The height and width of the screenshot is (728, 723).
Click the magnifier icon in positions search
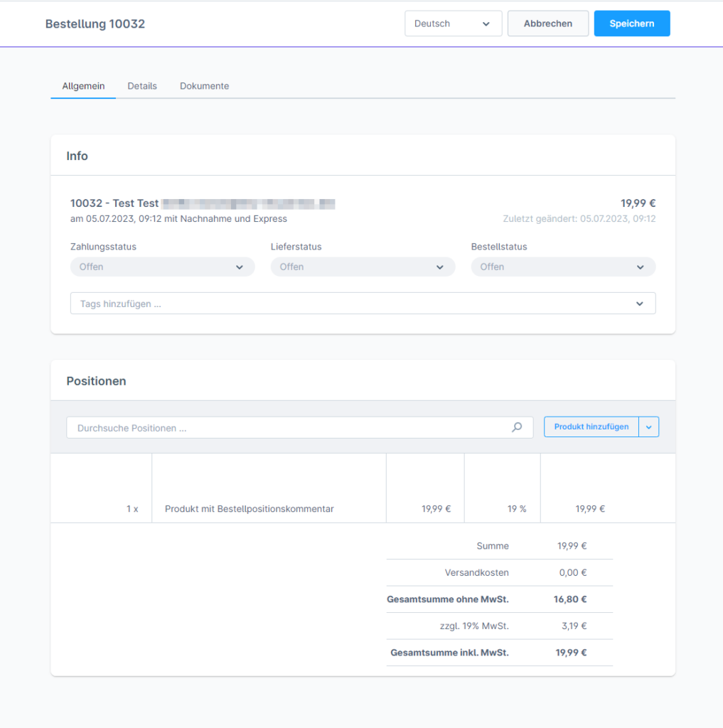pyautogui.click(x=517, y=427)
